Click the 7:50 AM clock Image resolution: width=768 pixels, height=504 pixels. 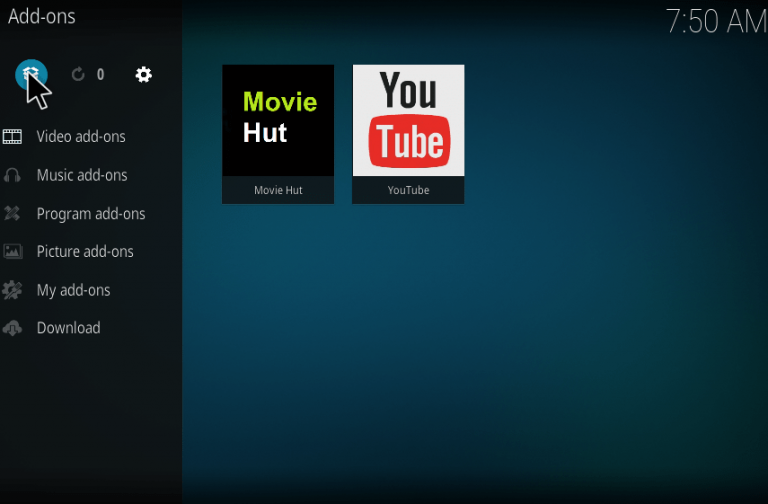click(x=716, y=22)
